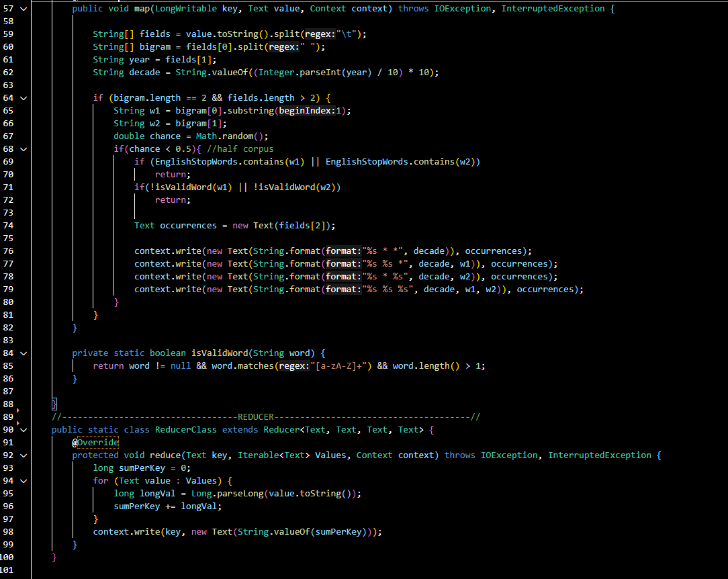This screenshot has width=728, height=579.
Task: Click the highlighted closing brace on line 88
Action: 54,404
